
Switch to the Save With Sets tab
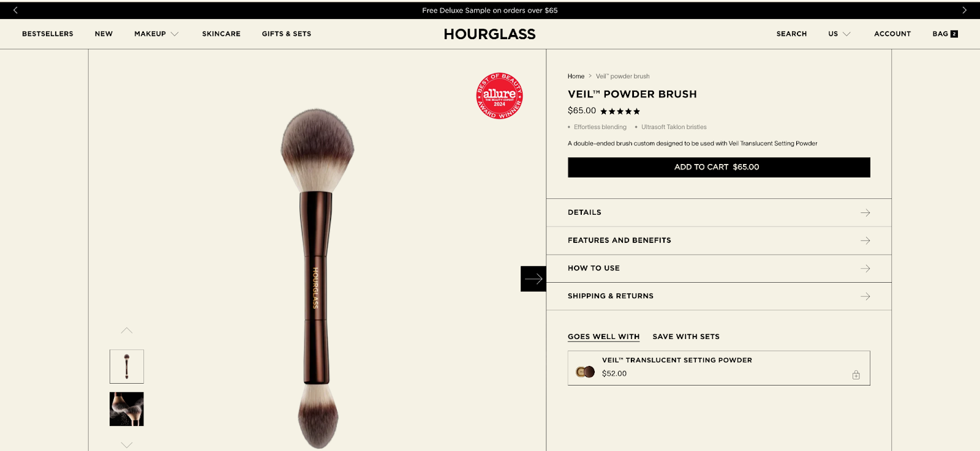pyautogui.click(x=686, y=337)
